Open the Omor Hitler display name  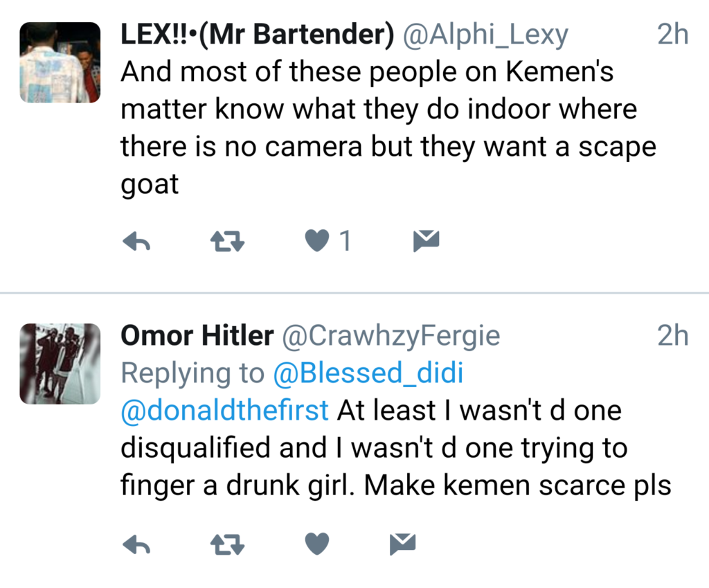coord(197,337)
